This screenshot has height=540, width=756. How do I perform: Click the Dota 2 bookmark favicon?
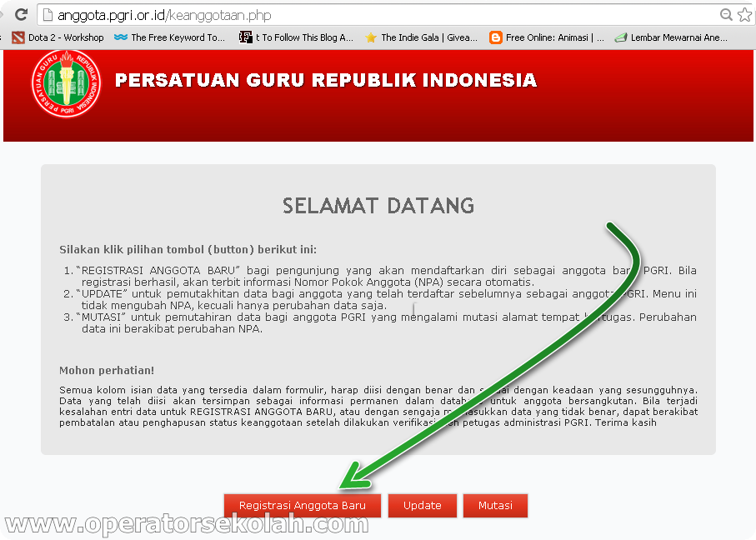point(18,37)
